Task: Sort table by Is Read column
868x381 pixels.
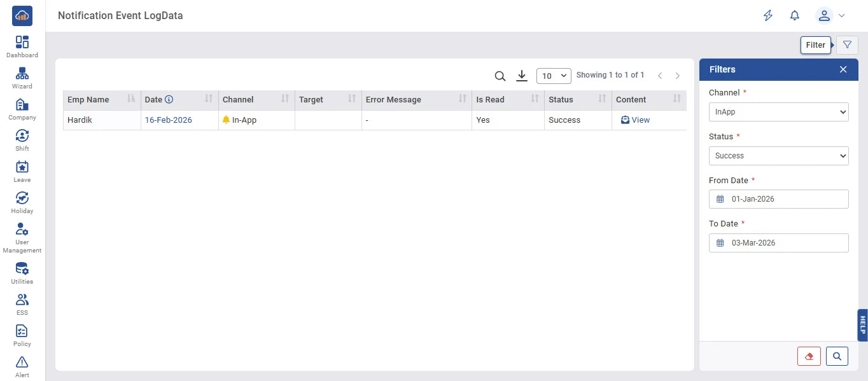Action: click(x=534, y=99)
